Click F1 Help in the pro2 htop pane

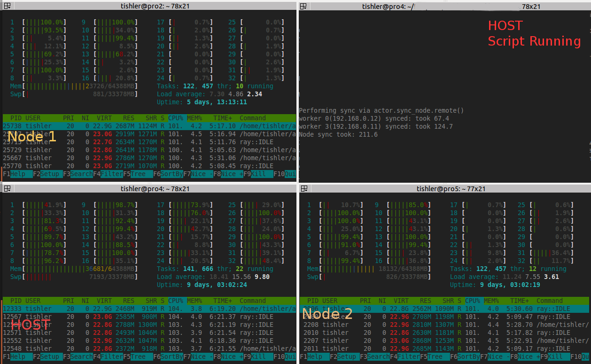(x=18, y=174)
